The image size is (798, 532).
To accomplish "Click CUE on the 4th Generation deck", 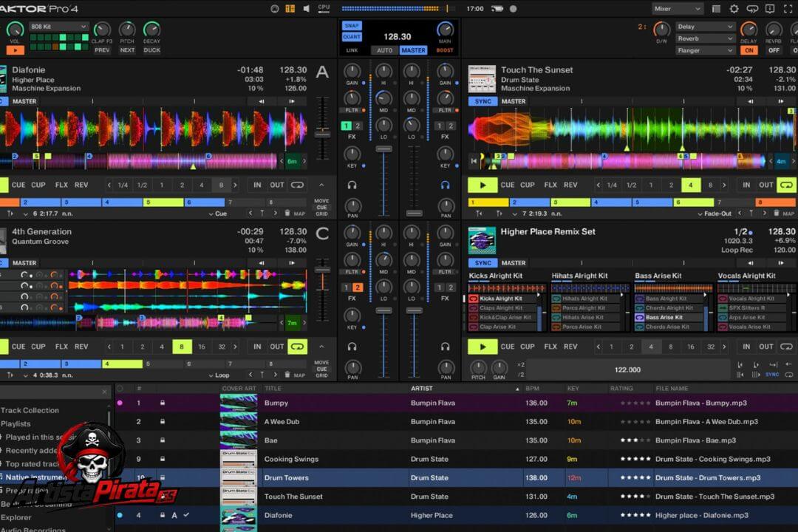I will [18, 347].
